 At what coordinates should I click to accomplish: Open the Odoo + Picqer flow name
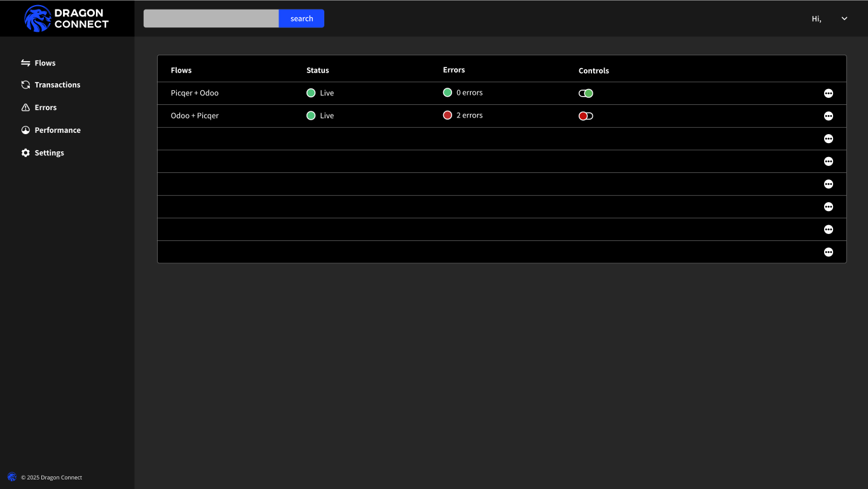pos(195,116)
